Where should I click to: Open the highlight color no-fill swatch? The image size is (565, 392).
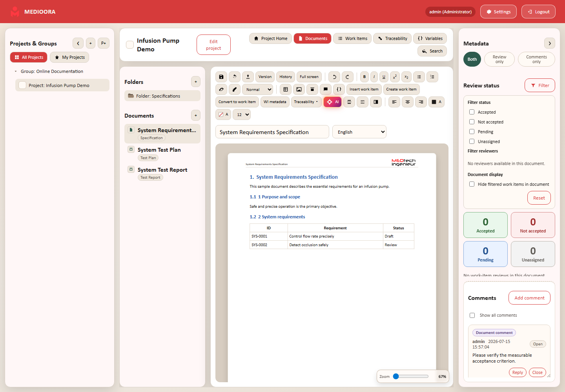(x=223, y=114)
